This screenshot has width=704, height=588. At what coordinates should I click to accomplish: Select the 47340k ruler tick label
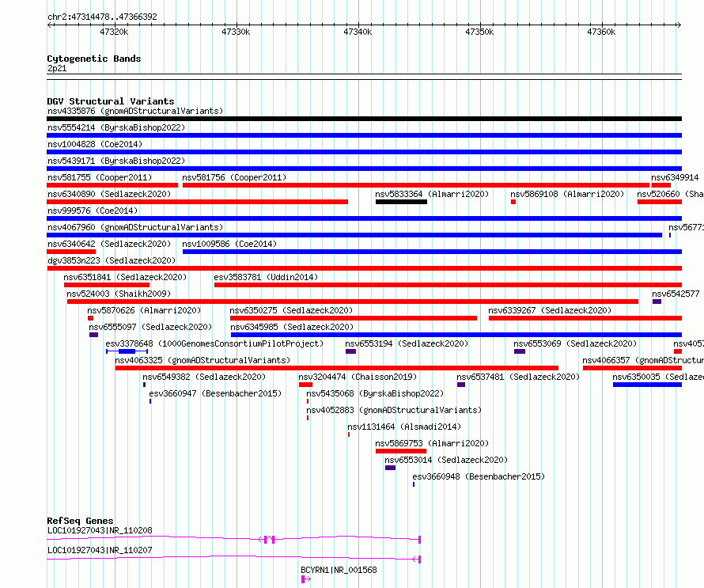(358, 32)
